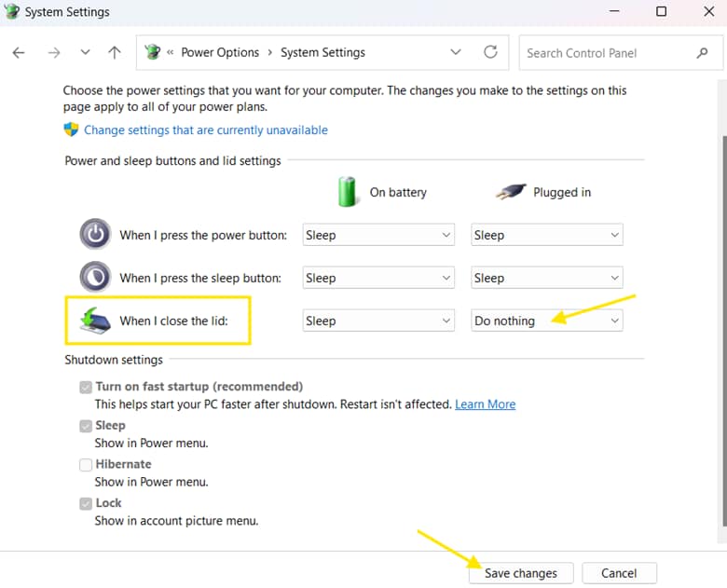Open Change settings that are currently unavailable

pos(206,130)
